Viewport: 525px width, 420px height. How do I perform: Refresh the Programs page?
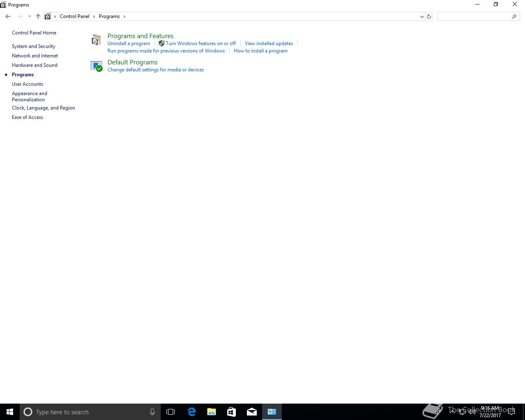tap(429, 16)
